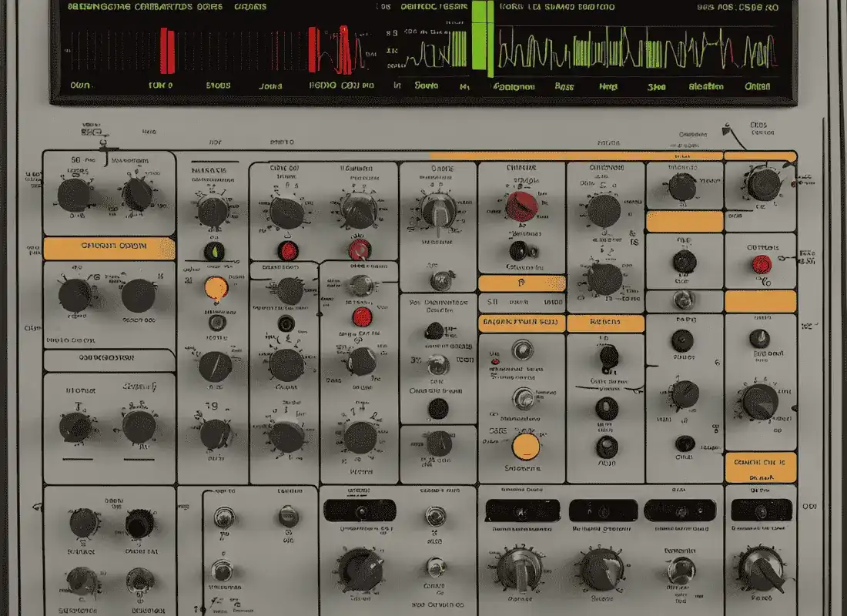This screenshot has width=847, height=616.
Task: Turn the large red knob in the top row
Action: 521,205
